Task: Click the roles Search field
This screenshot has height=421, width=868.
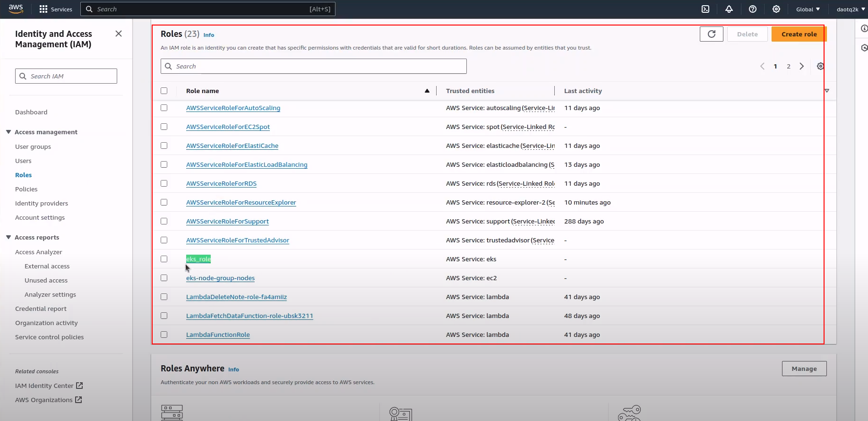Action: pyautogui.click(x=314, y=66)
